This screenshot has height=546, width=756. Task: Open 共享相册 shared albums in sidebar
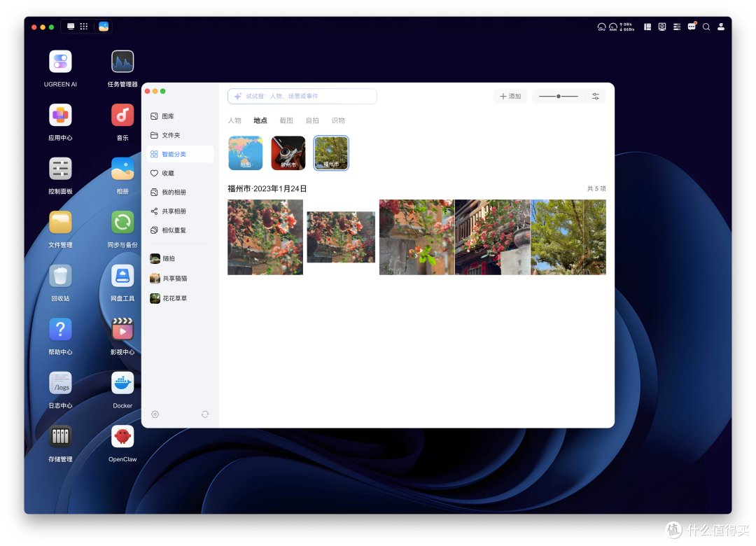[x=181, y=211]
